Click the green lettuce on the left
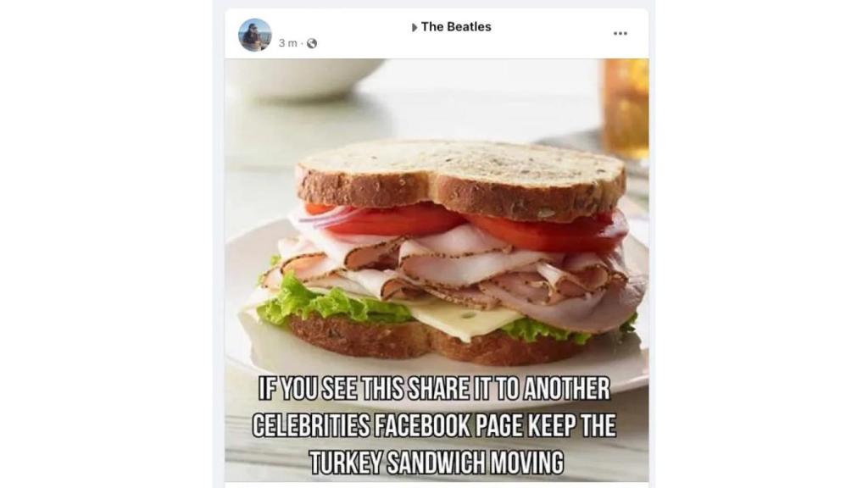The height and width of the screenshot is (488, 868). [x=321, y=303]
